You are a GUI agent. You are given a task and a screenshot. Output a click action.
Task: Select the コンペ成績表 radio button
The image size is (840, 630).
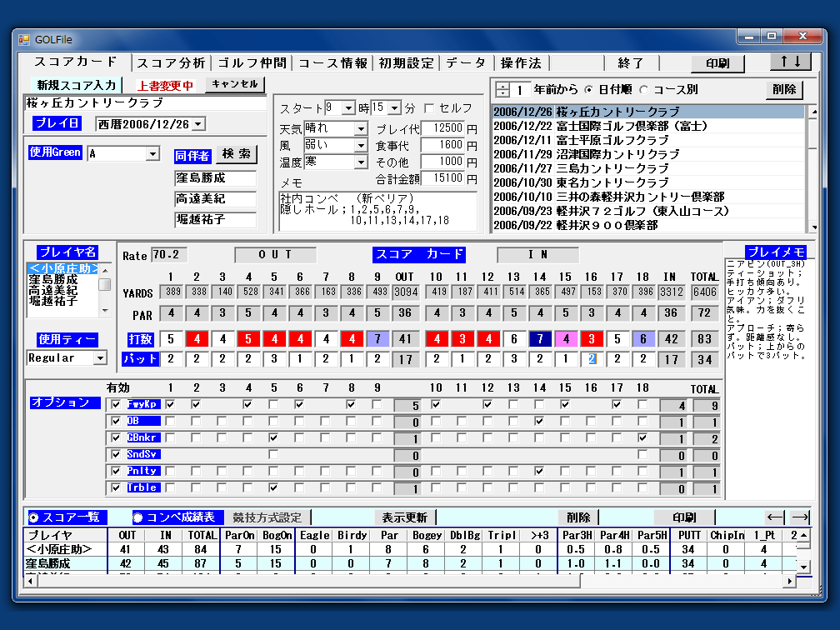138,517
